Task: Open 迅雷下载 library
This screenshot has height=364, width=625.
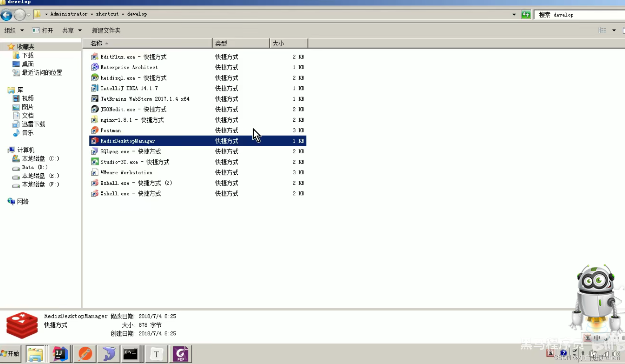Action: (33, 124)
